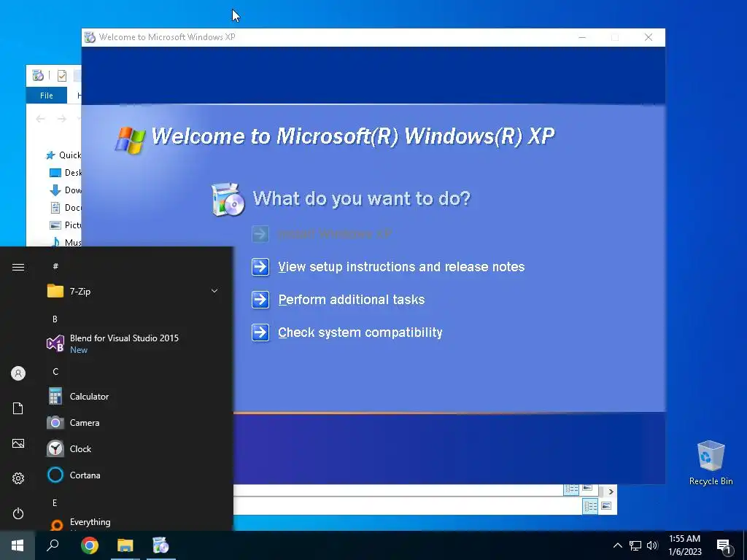Image resolution: width=747 pixels, height=560 pixels.
Task: Click the B letter header in app list
Action: [x=55, y=319]
